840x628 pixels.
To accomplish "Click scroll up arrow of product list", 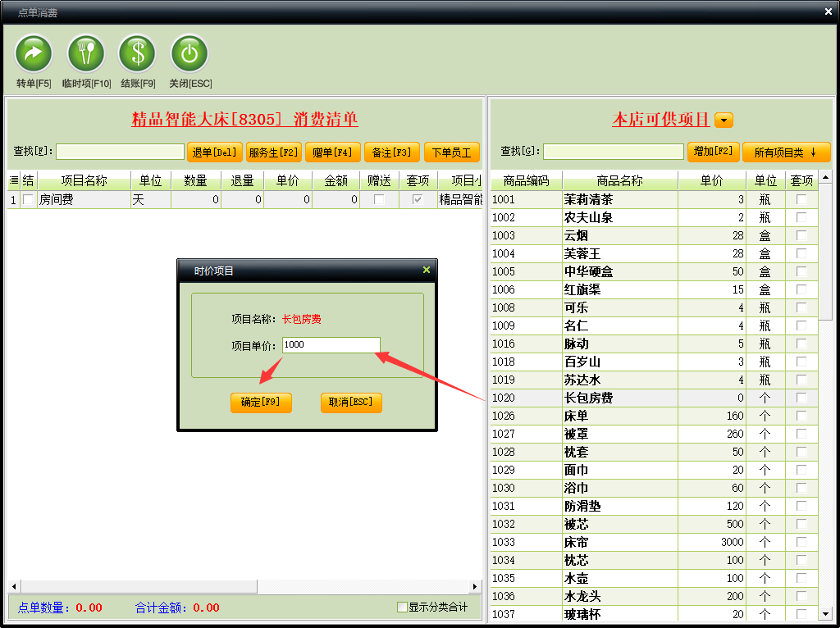I will coord(825,177).
